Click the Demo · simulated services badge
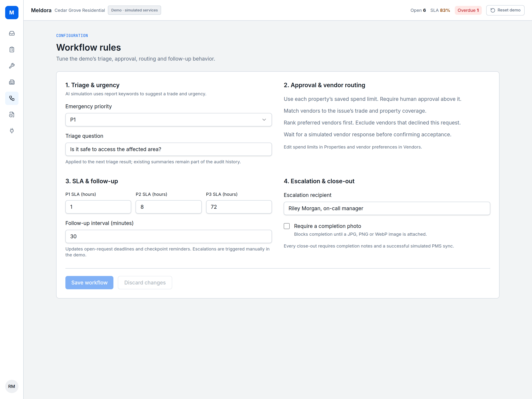The height and width of the screenshot is (399, 532). [x=134, y=10]
